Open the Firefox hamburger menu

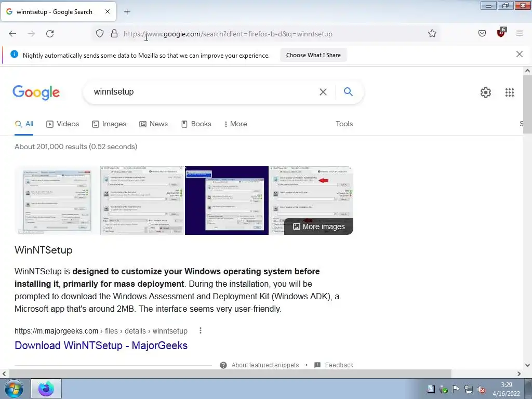(519, 33)
